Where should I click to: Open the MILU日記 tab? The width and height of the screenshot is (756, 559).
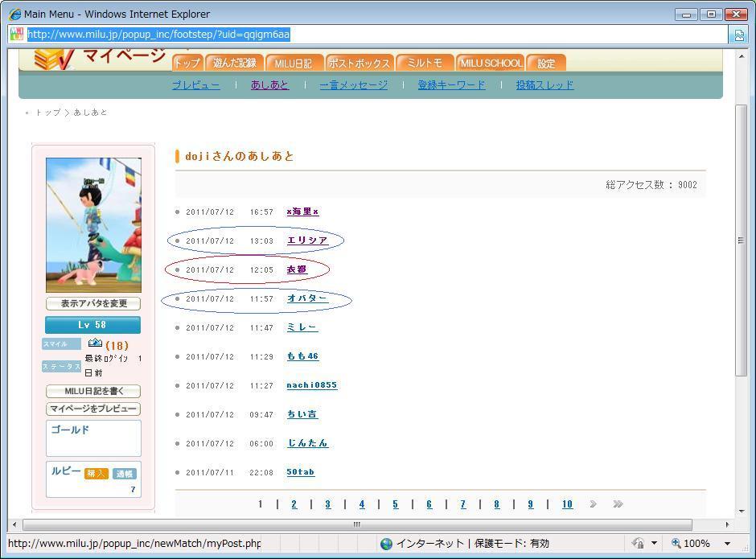(x=293, y=64)
